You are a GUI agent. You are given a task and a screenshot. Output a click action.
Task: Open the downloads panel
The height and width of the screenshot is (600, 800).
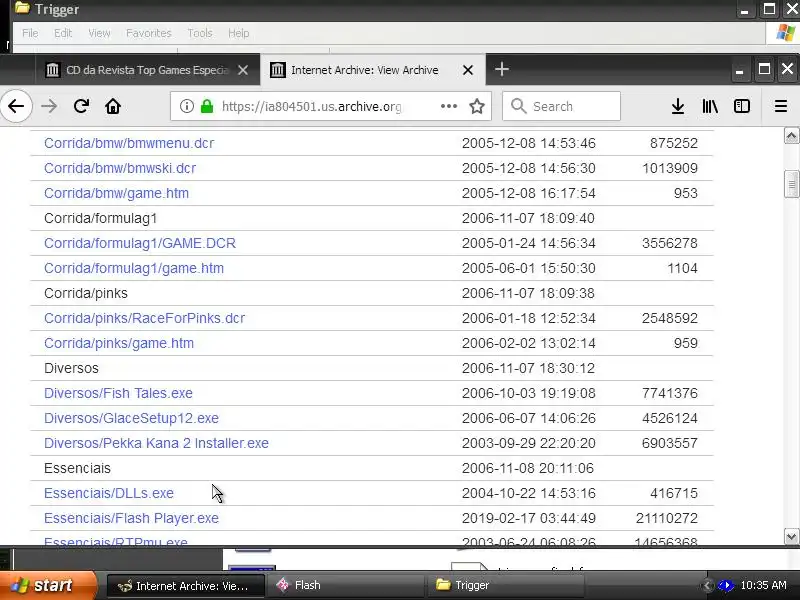tap(678, 106)
